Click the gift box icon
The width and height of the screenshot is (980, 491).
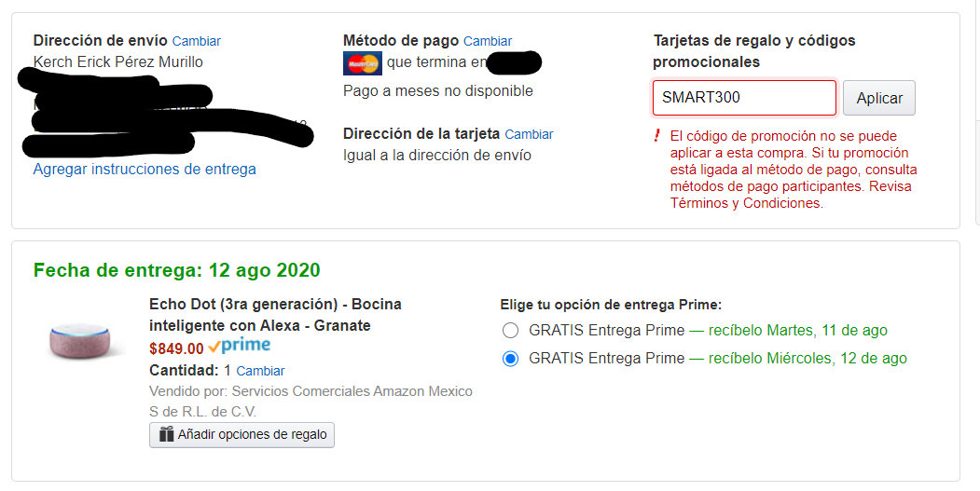pos(167,435)
